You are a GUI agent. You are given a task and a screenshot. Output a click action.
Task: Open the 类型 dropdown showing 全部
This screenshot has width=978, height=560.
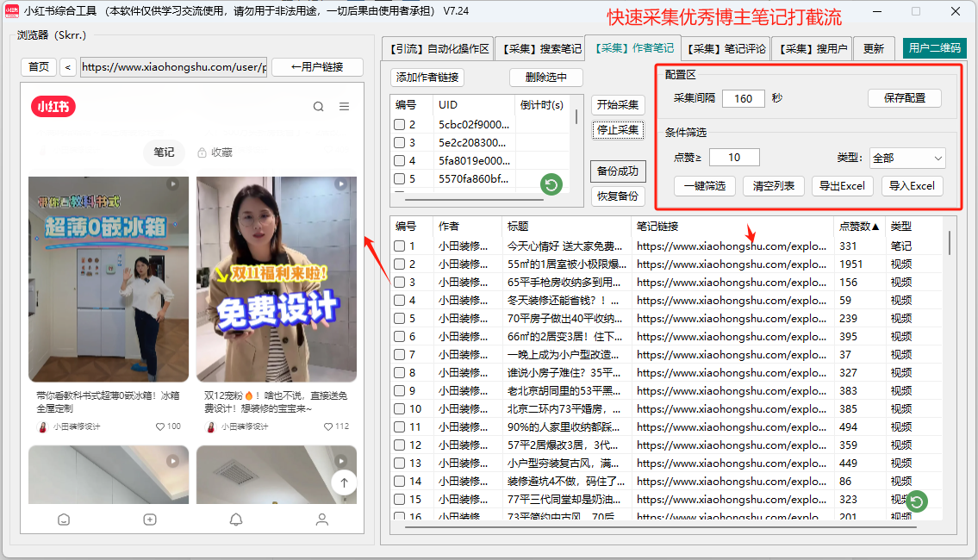coord(907,158)
